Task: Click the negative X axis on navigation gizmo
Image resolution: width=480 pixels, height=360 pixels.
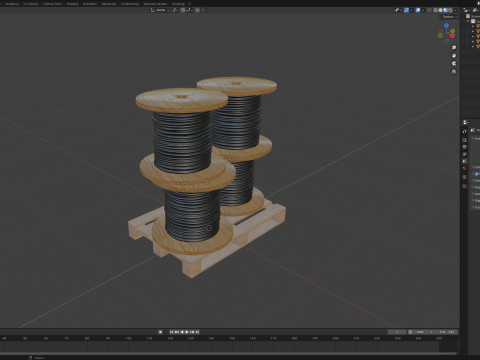Action: (441, 31)
